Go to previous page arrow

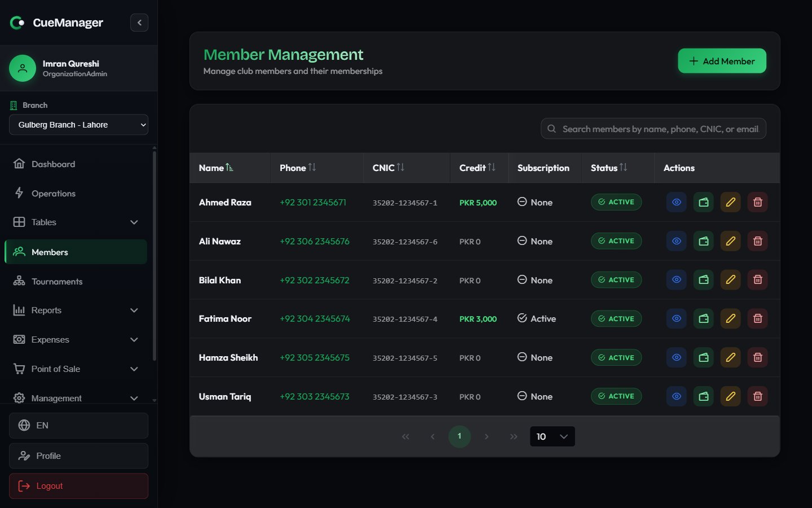(x=433, y=436)
